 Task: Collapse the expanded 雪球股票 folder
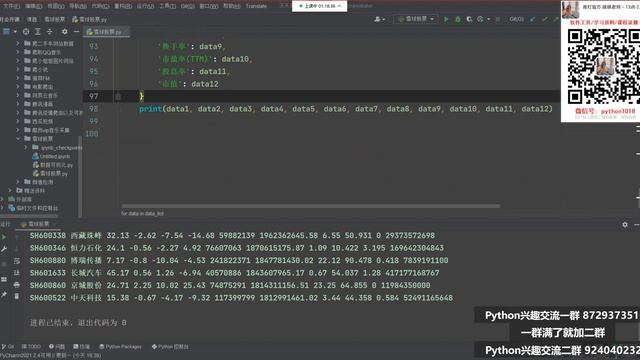(x=18, y=139)
